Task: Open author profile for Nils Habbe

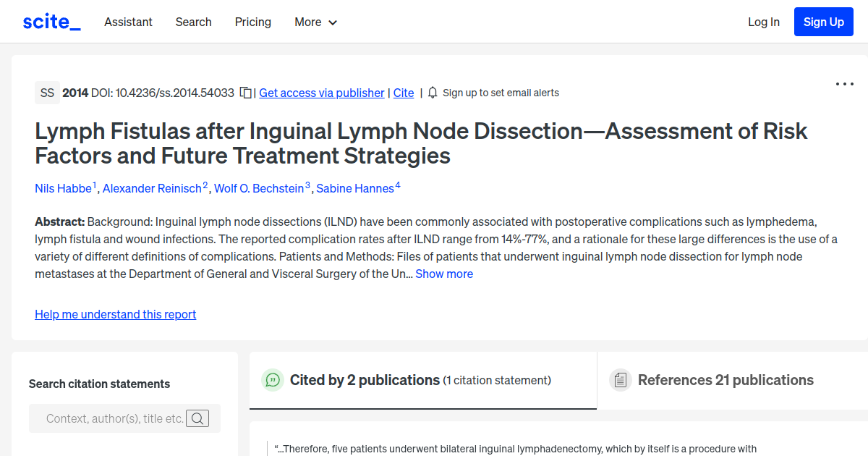Action: [x=63, y=188]
